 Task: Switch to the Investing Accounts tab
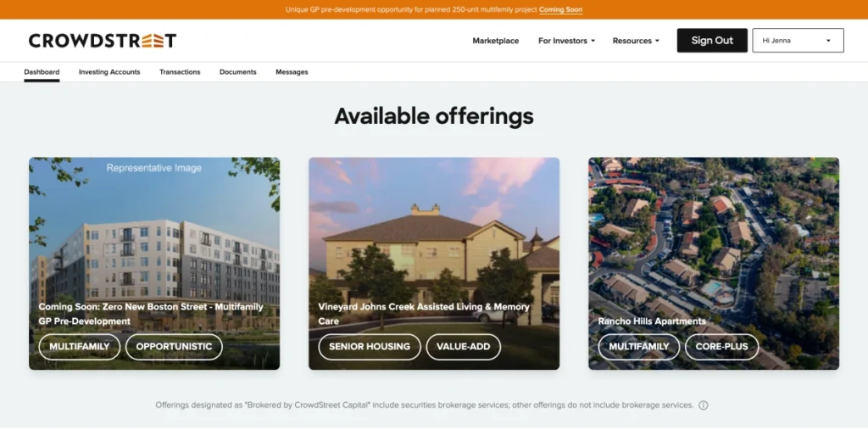(109, 72)
